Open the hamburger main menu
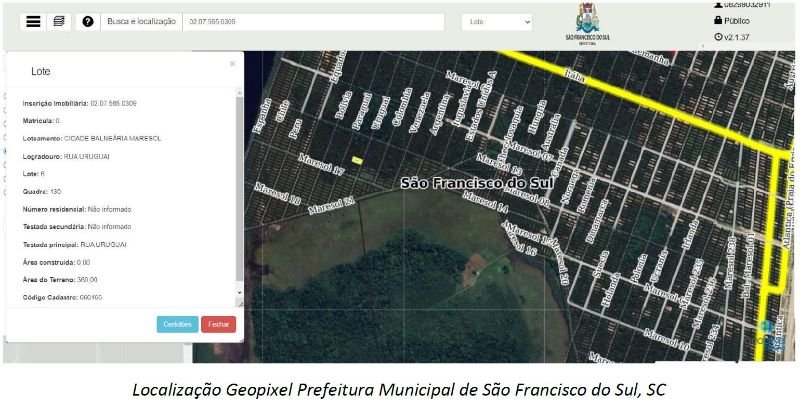Viewport: 800px width, 407px height. [x=33, y=22]
